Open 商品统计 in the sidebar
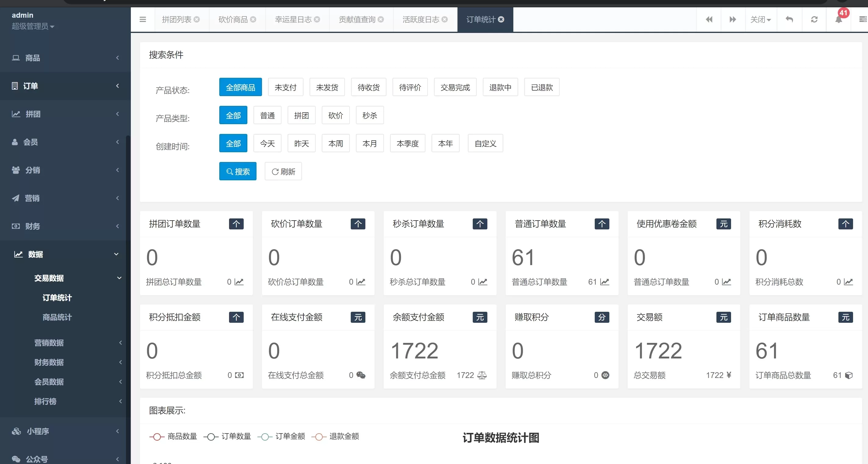 pyautogui.click(x=57, y=317)
